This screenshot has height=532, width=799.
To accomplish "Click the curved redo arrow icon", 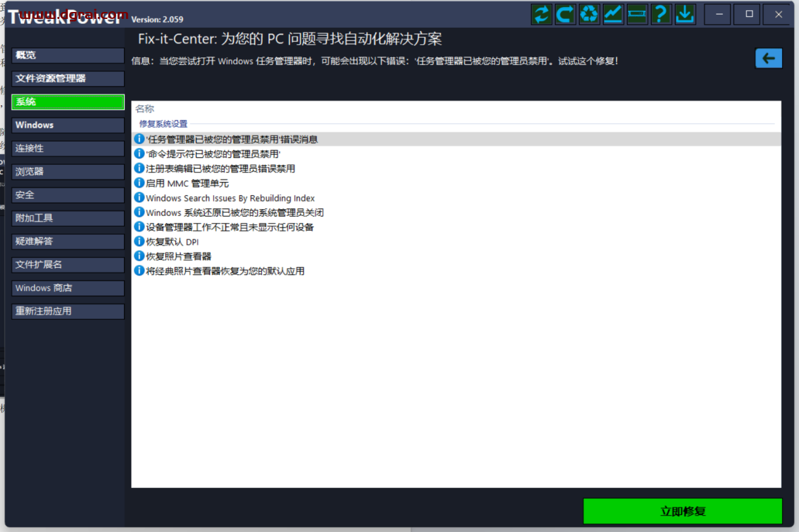I will pos(565,14).
